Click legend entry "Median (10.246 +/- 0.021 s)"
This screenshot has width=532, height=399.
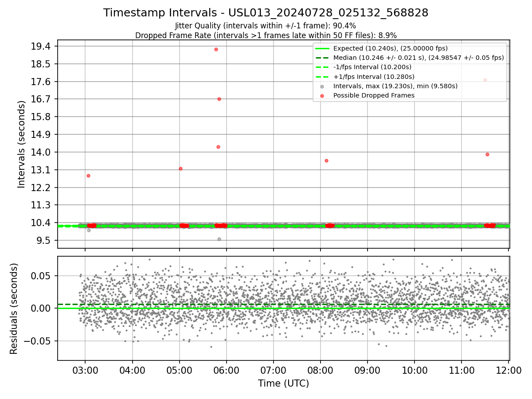coord(419,58)
